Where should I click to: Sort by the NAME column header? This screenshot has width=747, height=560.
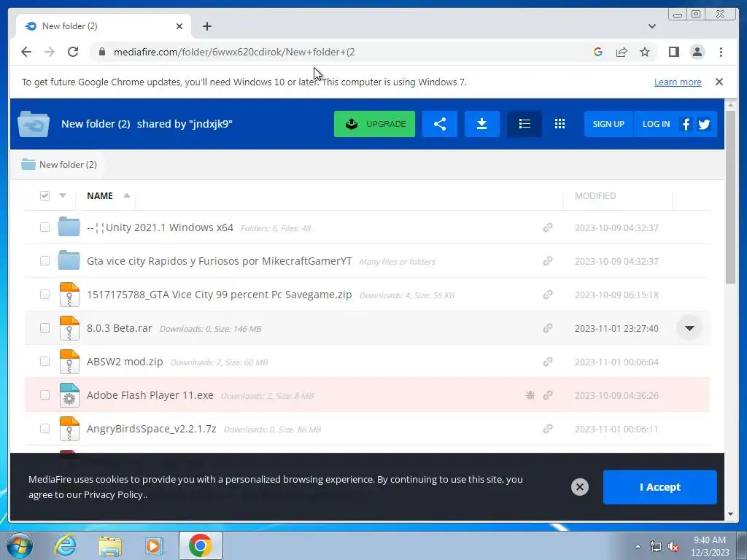click(x=99, y=195)
